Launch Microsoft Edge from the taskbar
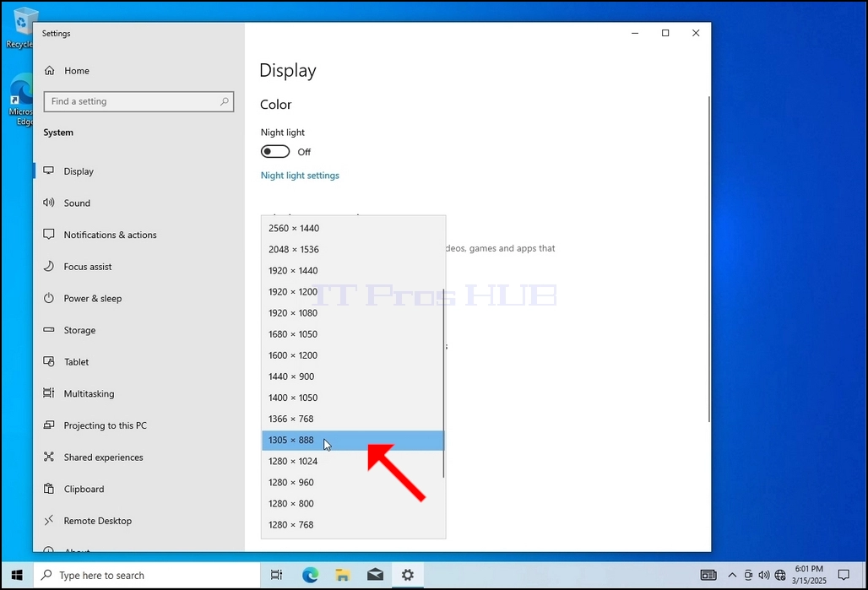Screen dimensions: 868x590 (x=310, y=575)
